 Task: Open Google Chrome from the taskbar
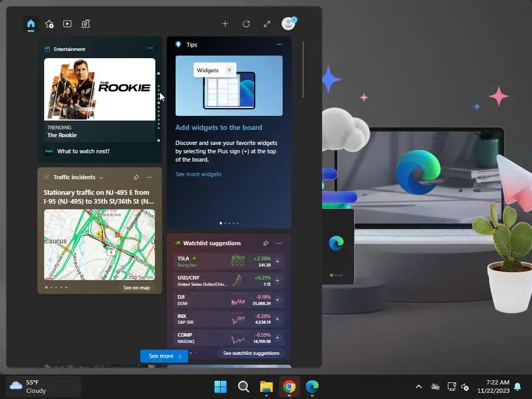[289, 387]
